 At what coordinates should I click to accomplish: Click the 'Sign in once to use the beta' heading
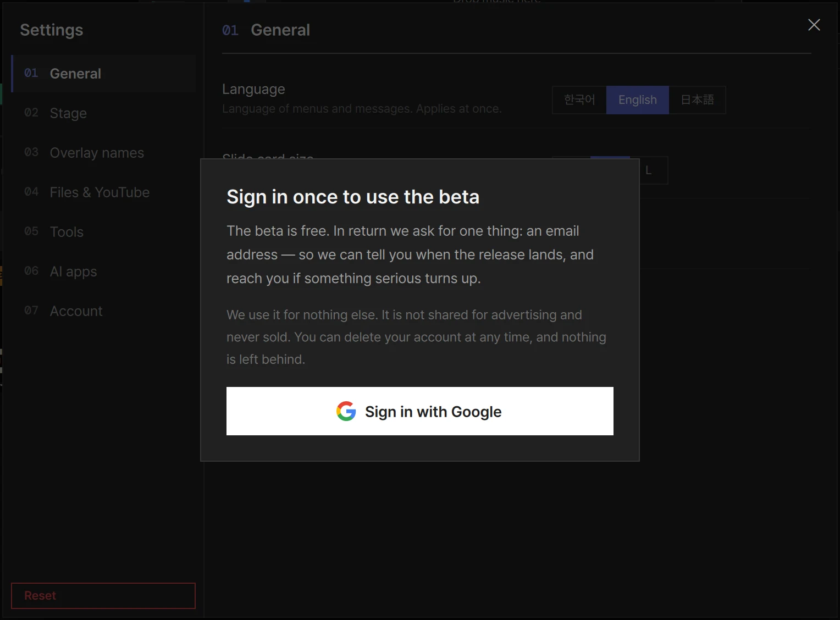point(353,197)
